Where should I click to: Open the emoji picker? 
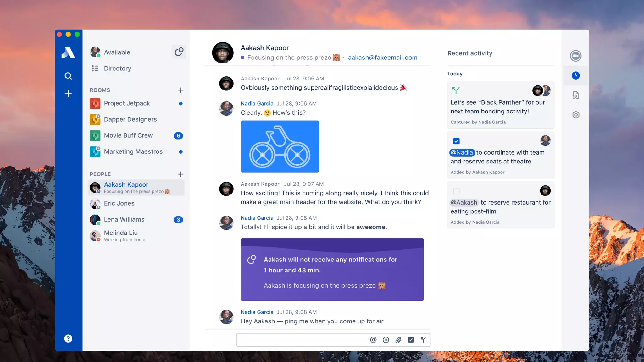(x=386, y=340)
